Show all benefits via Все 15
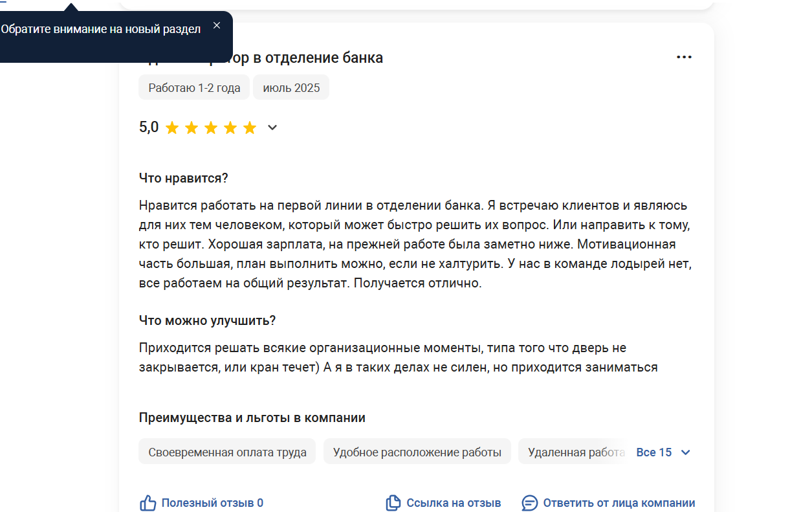 pos(654,452)
